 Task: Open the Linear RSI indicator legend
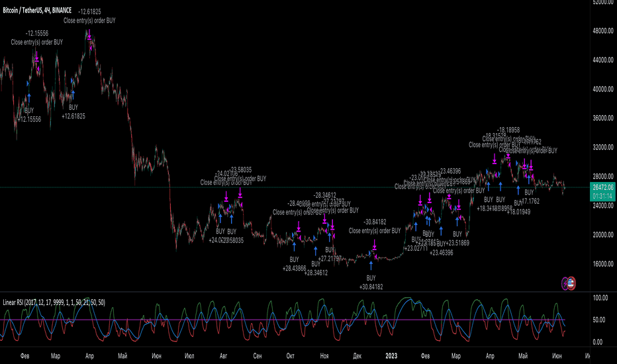pos(54,302)
